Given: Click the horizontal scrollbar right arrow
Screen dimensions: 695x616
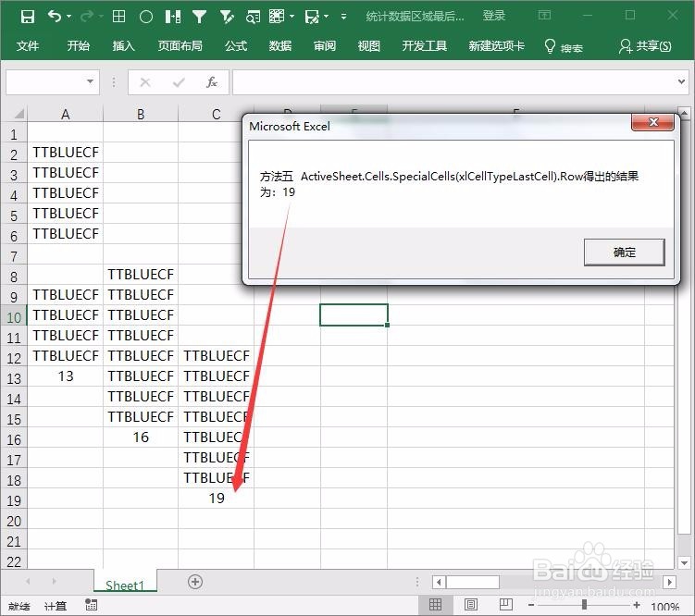Looking at the screenshot, I should pyautogui.click(x=669, y=582).
